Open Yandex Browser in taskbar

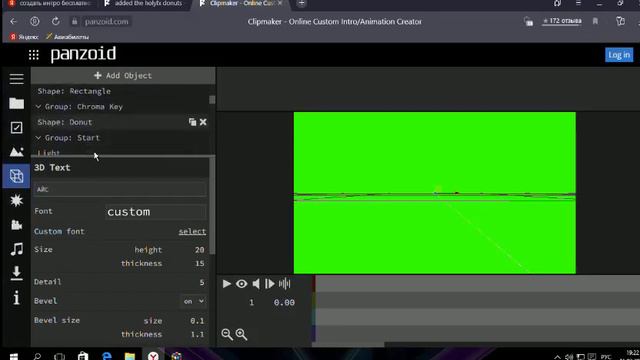pyautogui.click(x=153, y=356)
